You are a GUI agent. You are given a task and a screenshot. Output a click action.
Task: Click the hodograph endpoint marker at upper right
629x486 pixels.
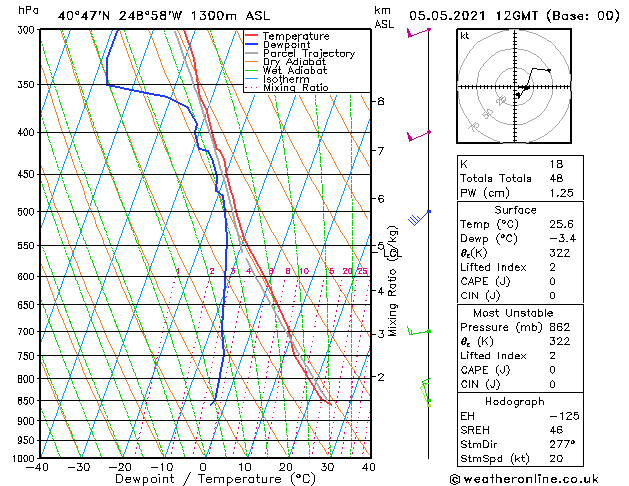549,71
